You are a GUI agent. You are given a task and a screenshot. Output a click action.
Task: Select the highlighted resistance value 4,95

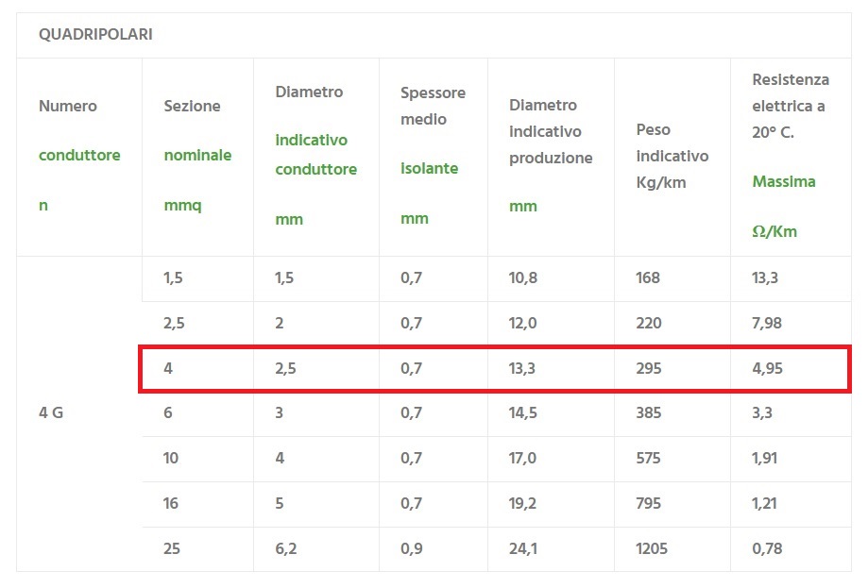point(767,368)
